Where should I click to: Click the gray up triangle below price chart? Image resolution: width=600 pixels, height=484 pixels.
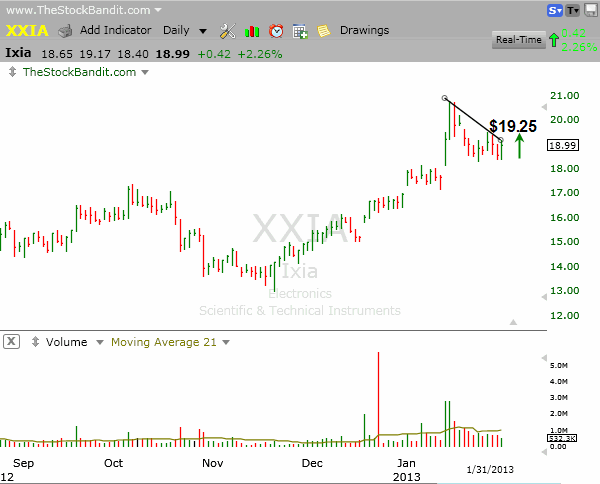click(513, 322)
